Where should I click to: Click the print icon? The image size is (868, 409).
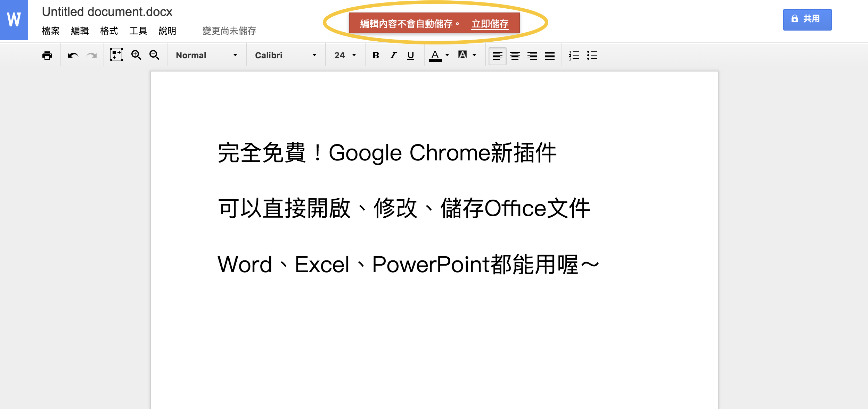pos(47,56)
